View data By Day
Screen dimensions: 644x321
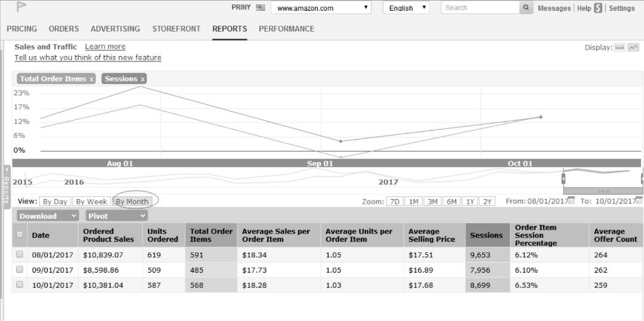[x=55, y=202]
